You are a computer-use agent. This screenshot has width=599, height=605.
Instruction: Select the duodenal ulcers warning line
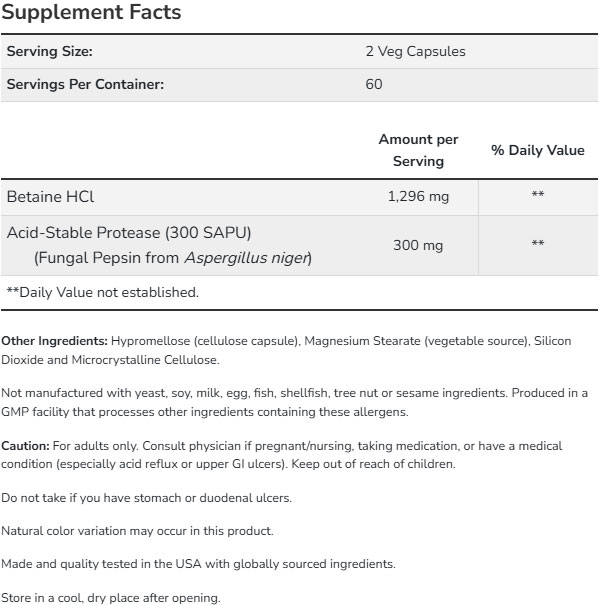pyautogui.click(x=146, y=498)
